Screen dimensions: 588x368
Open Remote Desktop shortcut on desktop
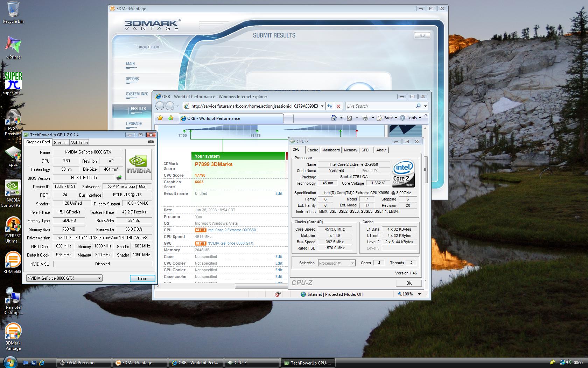point(13,301)
